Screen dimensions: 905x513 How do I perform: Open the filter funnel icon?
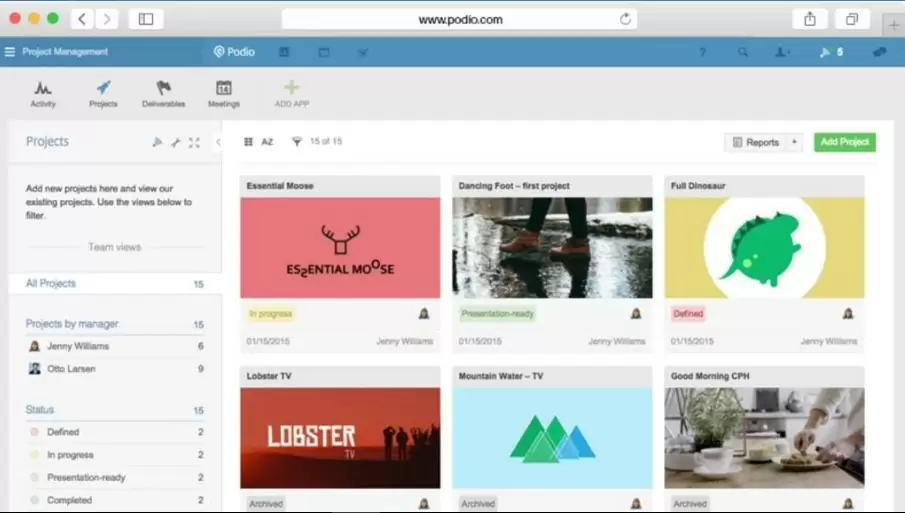click(296, 142)
